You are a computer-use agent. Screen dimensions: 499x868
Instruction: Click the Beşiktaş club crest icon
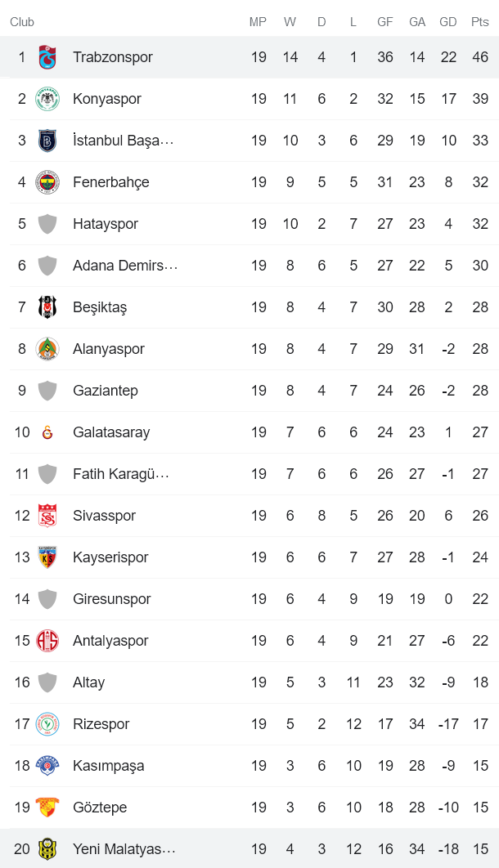tap(47, 307)
